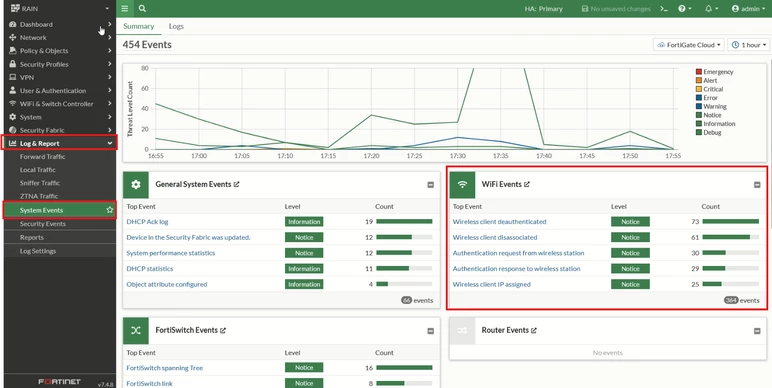Collapse the General System Events widget
This screenshot has width=772, height=388.
pyautogui.click(x=431, y=185)
